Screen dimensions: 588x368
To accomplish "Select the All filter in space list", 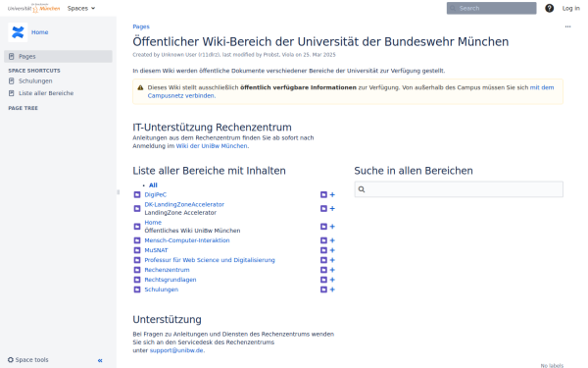I will tap(153, 185).
